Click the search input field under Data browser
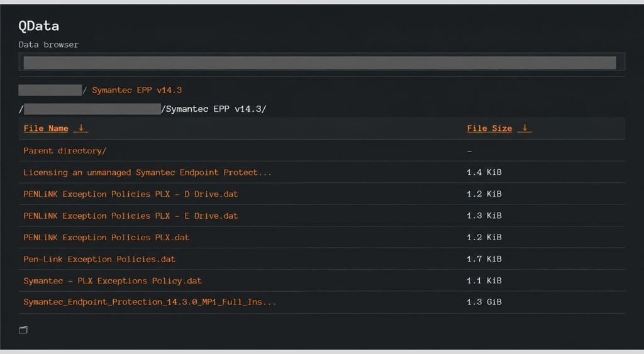 321,62
